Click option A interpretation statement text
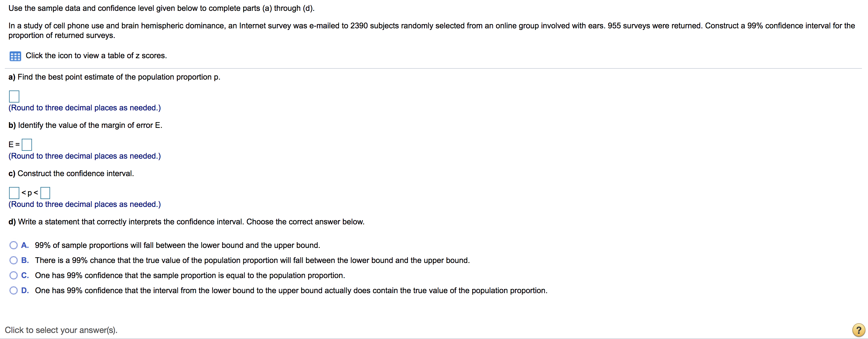 point(177,245)
